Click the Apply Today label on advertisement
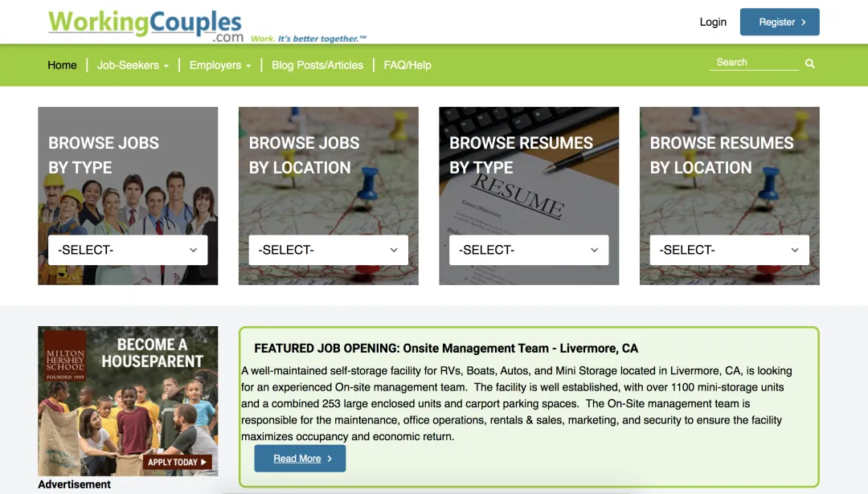This screenshot has height=494, width=868. pyautogui.click(x=177, y=462)
